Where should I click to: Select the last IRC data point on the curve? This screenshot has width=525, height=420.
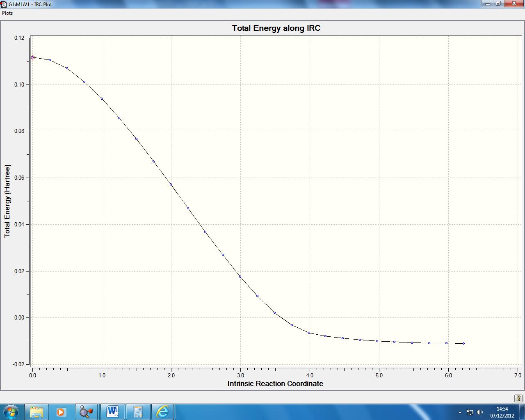click(464, 343)
